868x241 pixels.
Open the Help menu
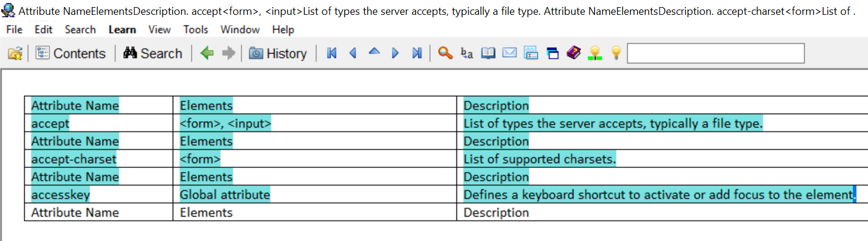tap(283, 30)
